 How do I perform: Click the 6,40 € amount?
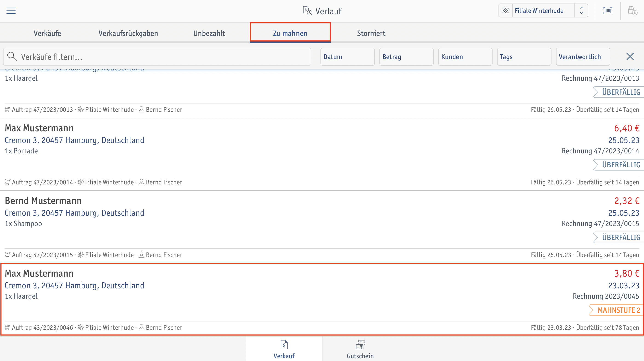tap(627, 128)
